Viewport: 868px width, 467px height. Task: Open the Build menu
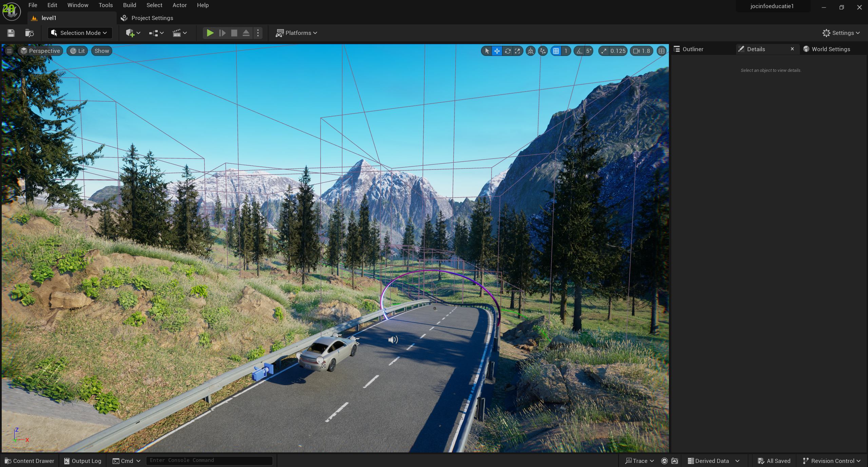[x=129, y=5]
